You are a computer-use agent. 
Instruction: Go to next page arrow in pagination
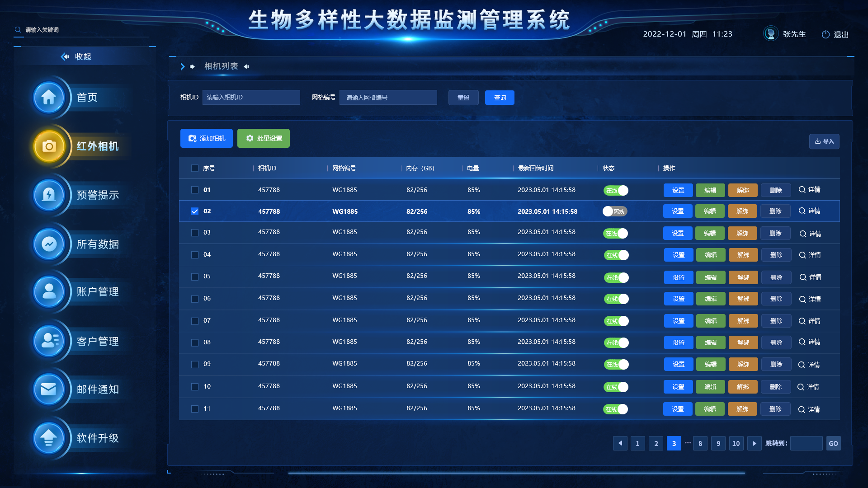754,443
